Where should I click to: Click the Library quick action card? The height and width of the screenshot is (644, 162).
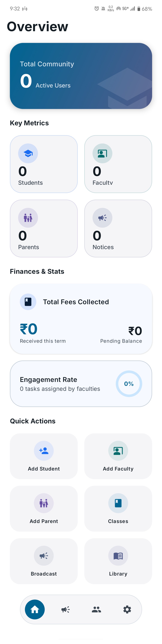click(x=118, y=561)
